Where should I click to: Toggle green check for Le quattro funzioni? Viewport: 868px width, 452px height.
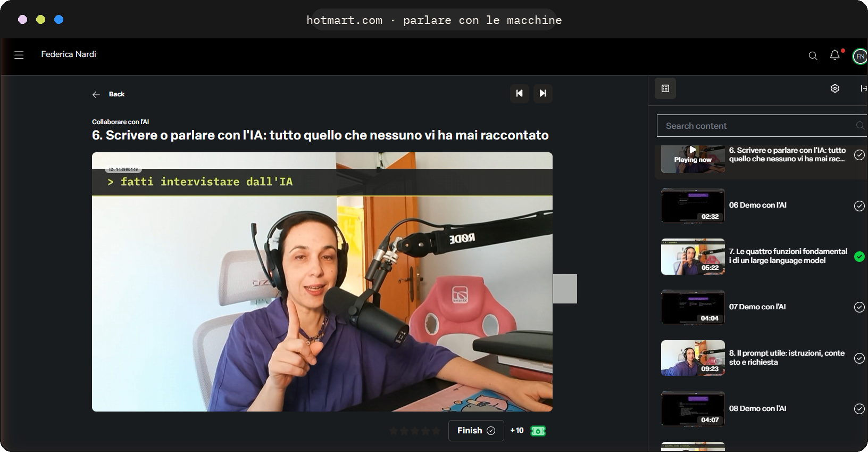[859, 257]
